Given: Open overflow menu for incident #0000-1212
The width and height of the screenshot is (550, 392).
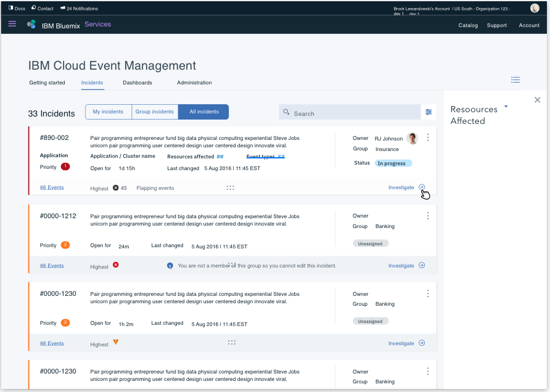Looking at the screenshot, I should point(427,216).
